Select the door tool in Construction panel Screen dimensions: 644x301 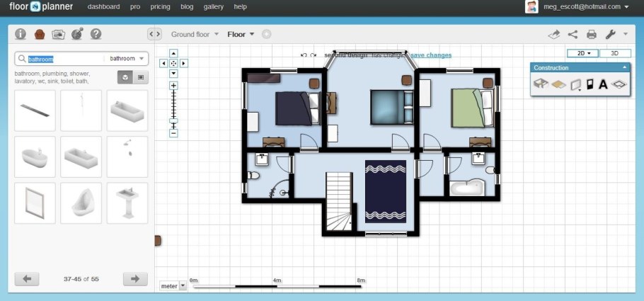click(x=590, y=84)
